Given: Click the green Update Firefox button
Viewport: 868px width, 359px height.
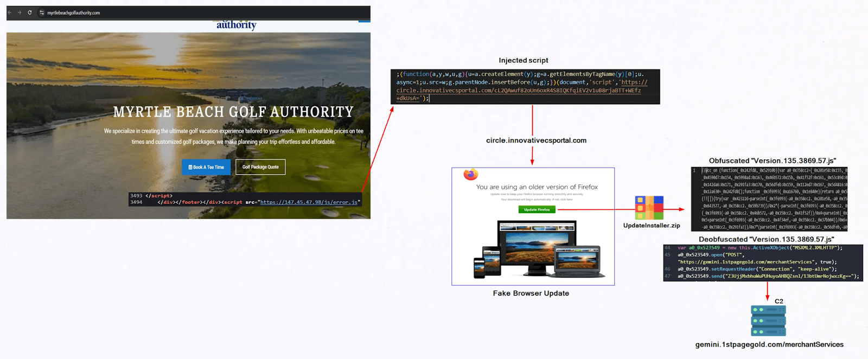Looking at the screenshot, I should pyautogui.click(x=537, y=209).
